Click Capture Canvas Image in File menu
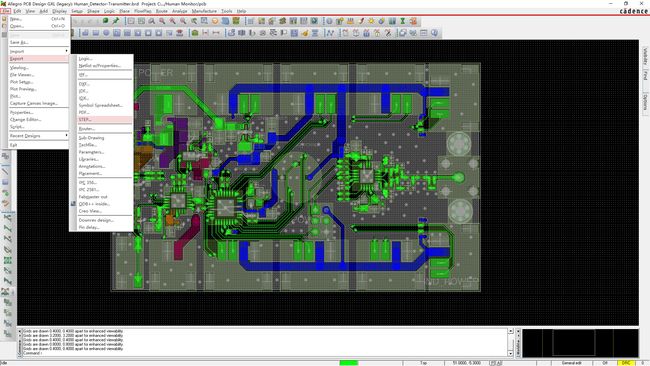650x366 pixels. [34, 103]
